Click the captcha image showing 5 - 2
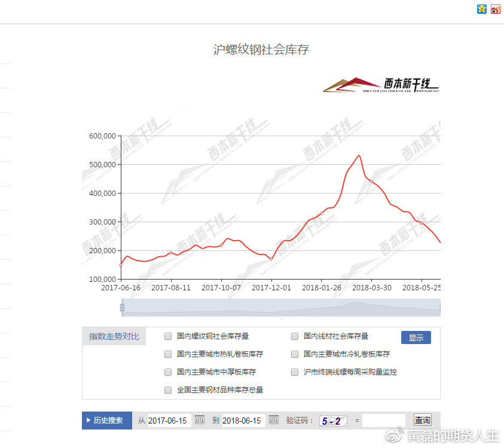This screenshot has height=448, width=504. [332, 421]
